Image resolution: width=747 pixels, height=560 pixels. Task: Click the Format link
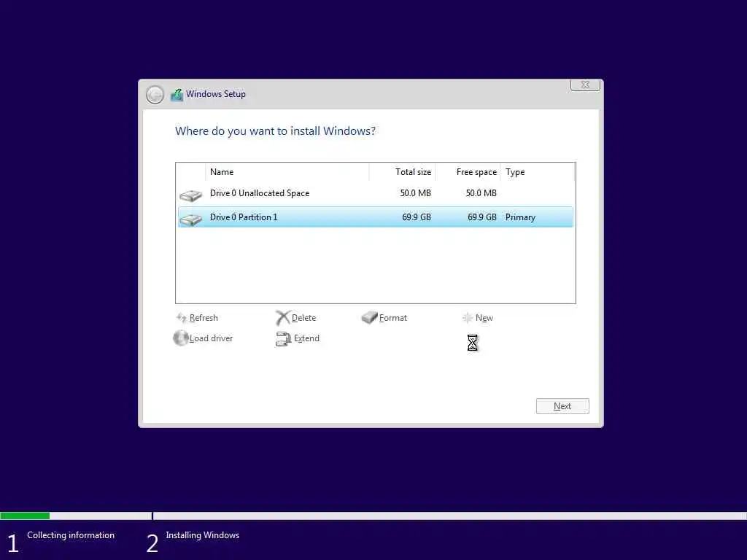pyautogui.click(x=393, y=318)
